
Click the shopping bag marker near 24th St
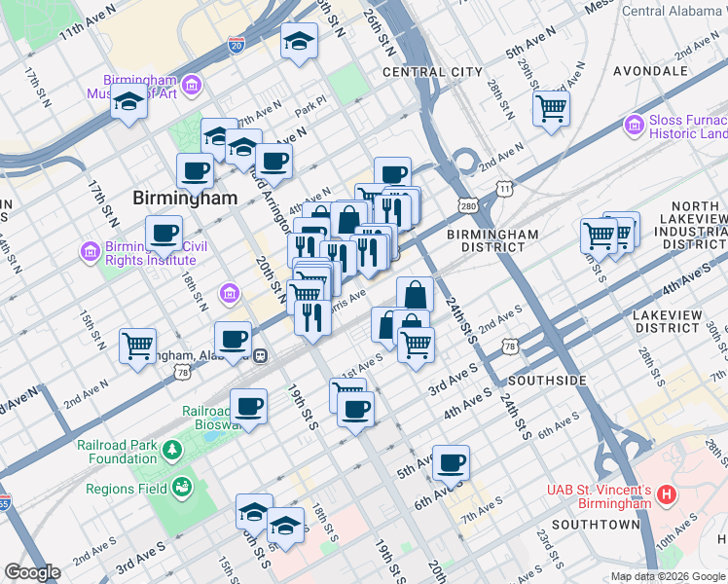415,295
